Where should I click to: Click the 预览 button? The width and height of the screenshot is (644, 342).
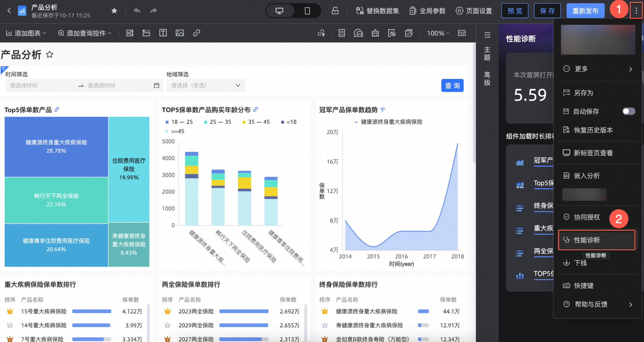tap(515, 11)
